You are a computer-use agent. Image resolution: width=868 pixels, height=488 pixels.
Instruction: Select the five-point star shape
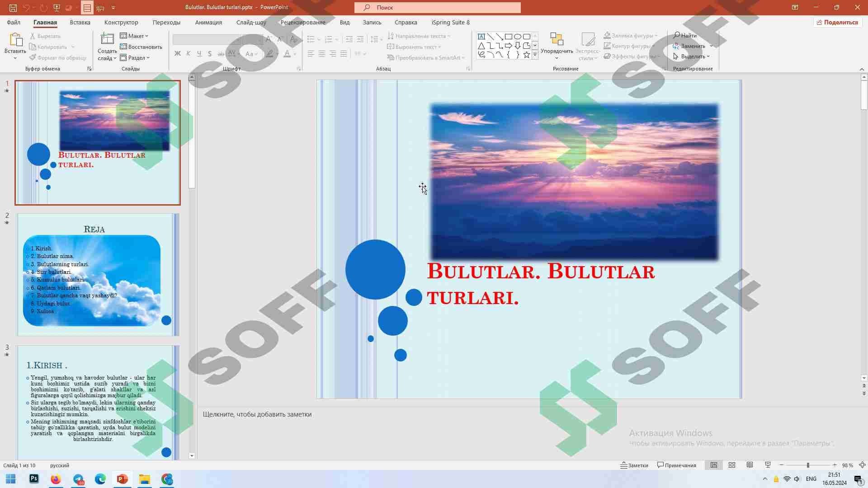[527, 55]
